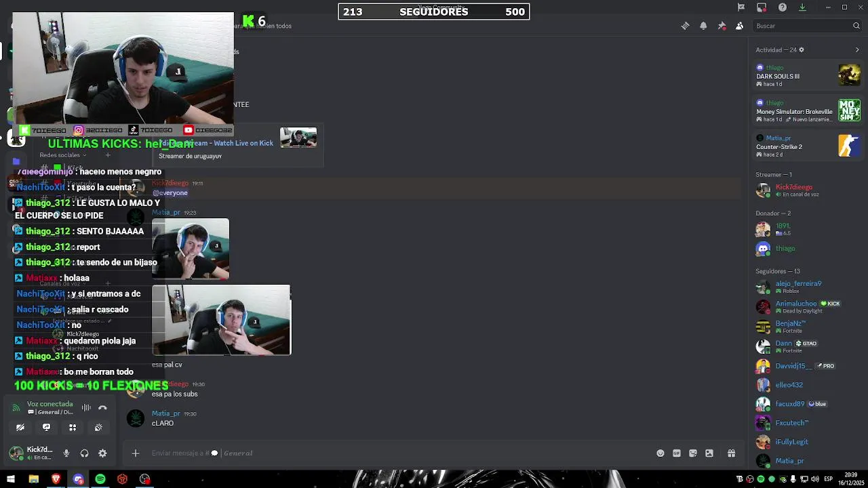Image resolution: width=868 pixels, height=488 pixels.
Task: Open the pinned messages icon
Action: pyautogui.click(x=722, y=26)
